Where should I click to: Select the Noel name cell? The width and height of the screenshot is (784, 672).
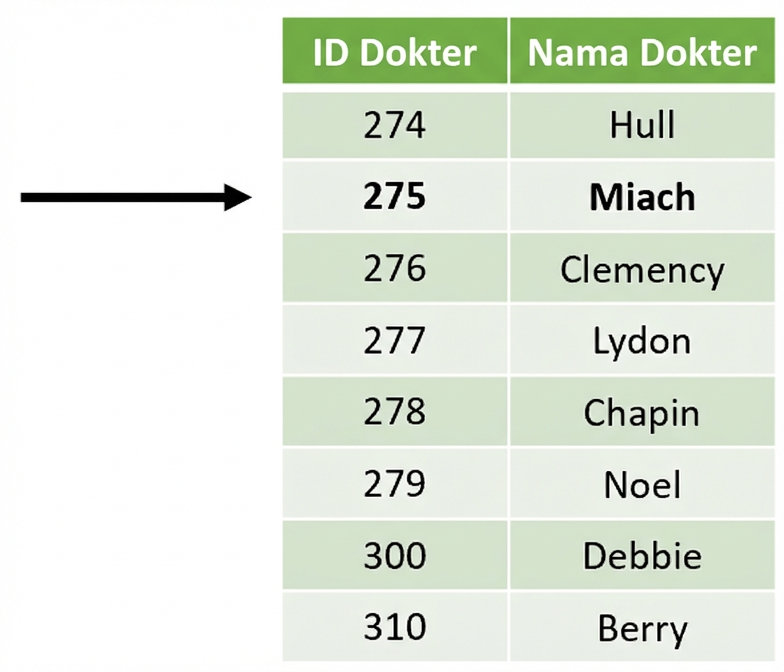point(642,484)
